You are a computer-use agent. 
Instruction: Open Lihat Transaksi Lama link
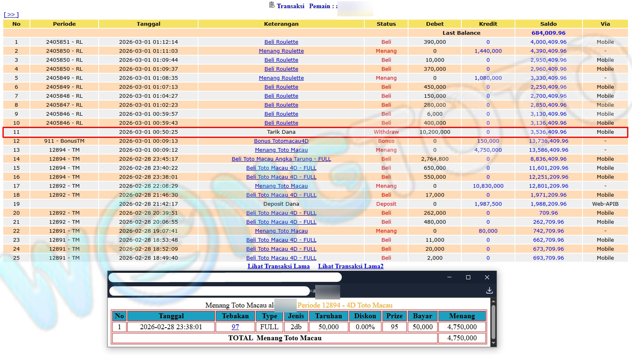(278, 266)
